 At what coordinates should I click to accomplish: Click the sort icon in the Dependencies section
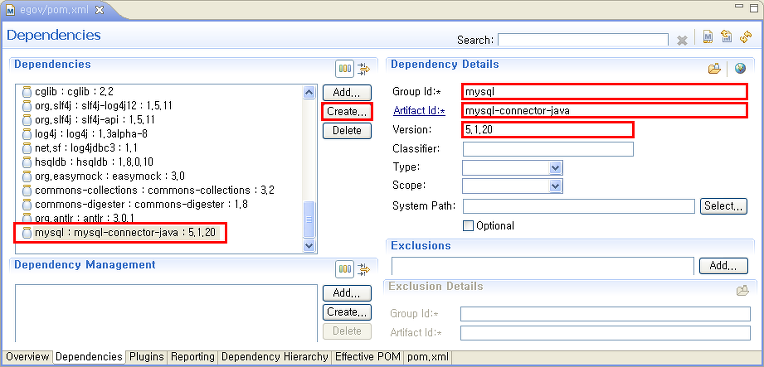pyautogui.click(x=364, y=69)
